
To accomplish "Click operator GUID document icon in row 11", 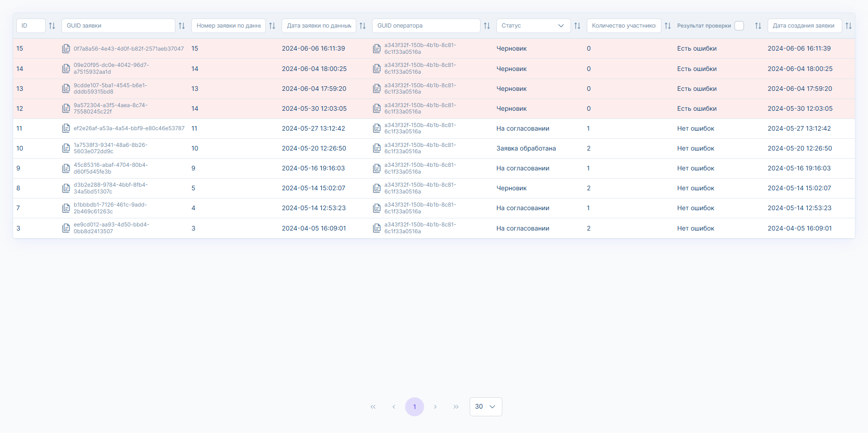I will pos(377,128).
